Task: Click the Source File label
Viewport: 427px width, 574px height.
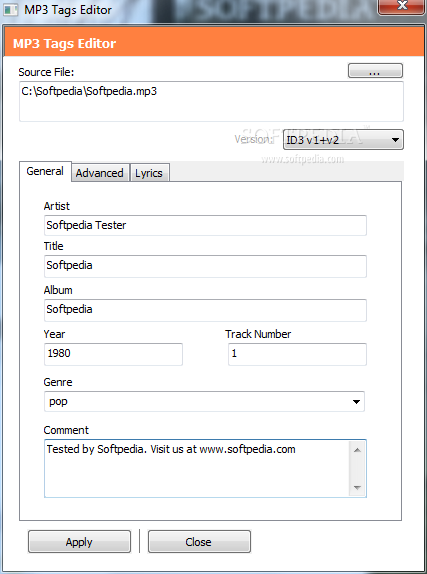Action: click(46, 72)
